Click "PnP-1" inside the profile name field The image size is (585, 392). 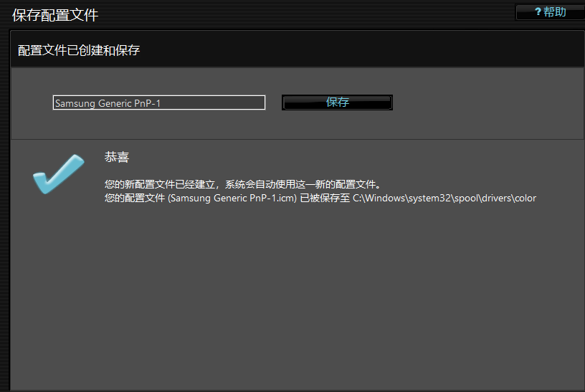click(x=148, y=104)
